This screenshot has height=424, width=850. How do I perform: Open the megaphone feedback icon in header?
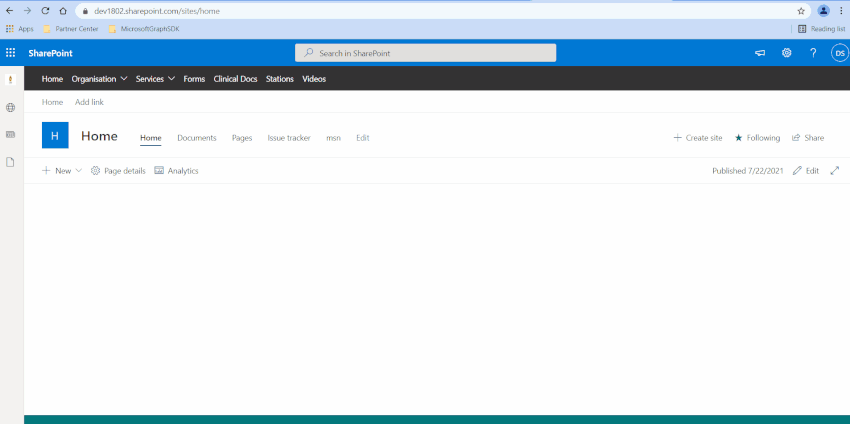[761, 53]
